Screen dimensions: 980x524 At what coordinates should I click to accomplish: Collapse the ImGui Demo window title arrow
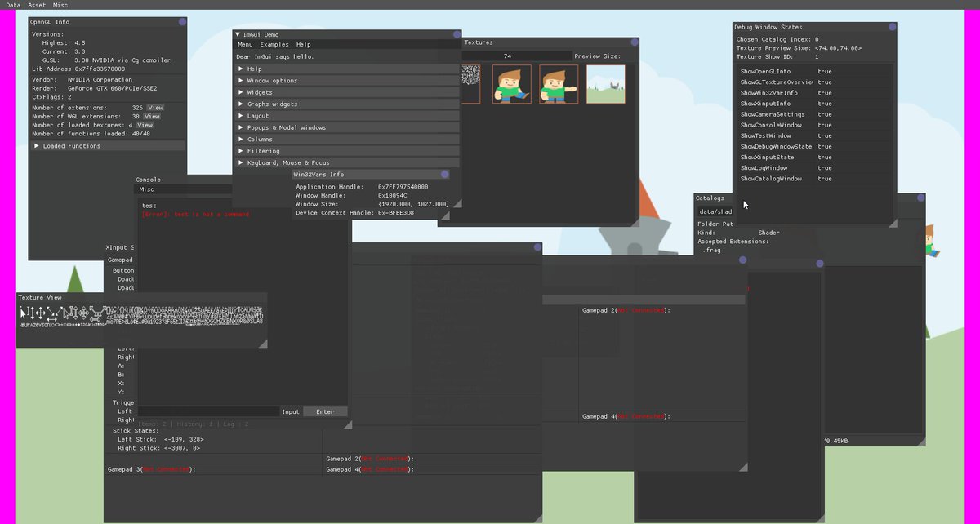(x=238, y=35)
